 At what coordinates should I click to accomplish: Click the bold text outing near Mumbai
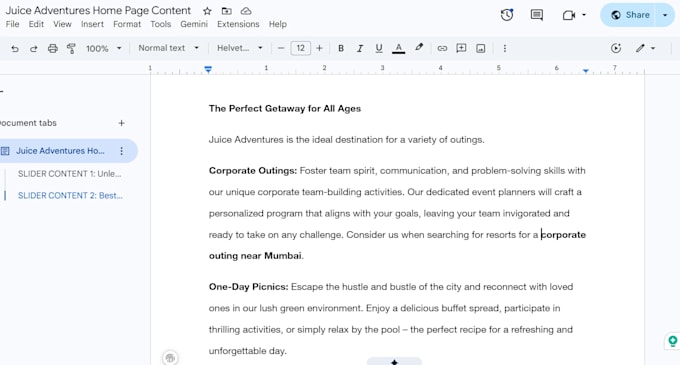click(x=255, y=256)
